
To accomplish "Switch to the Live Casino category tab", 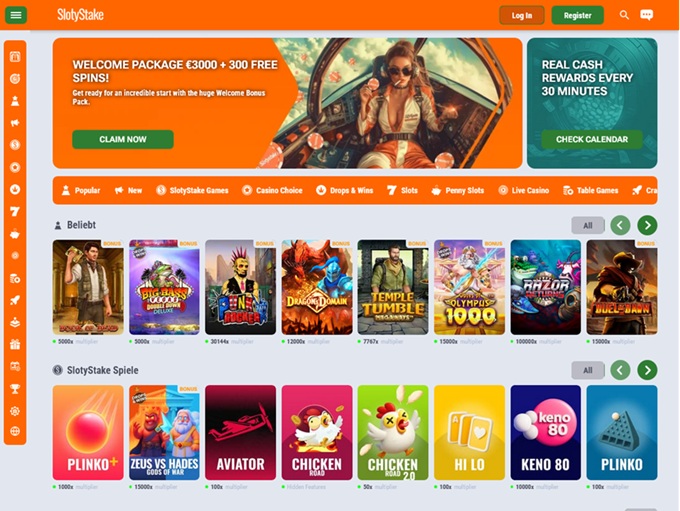I will (x=523, y=190).
